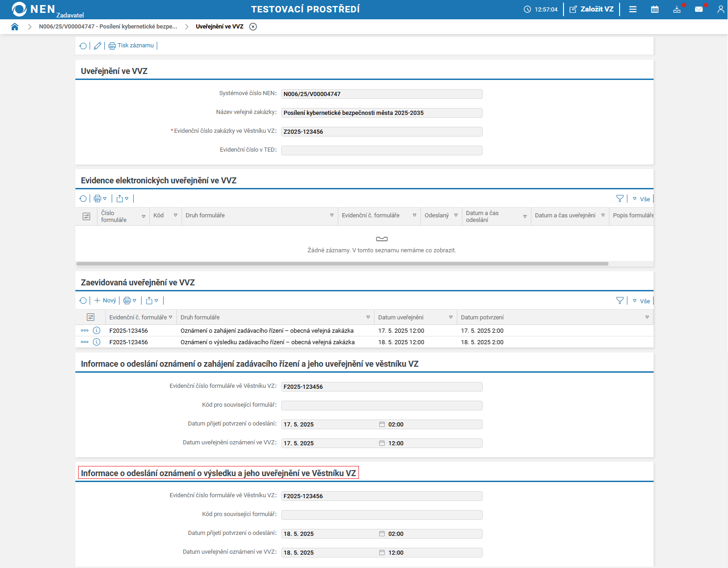Screen dimensions: 728x568
Task: Click Nový to add new record
Action: pos(105,301)
